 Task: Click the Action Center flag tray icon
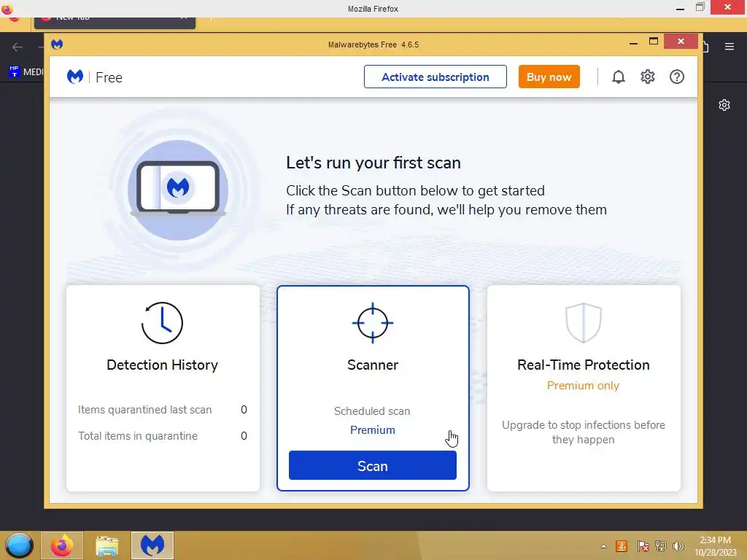click(x=643, y=545)
